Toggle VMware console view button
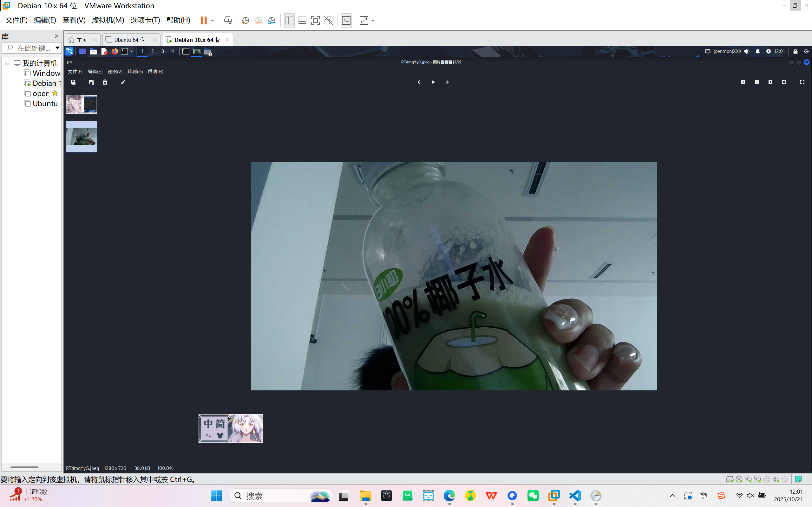This screenshot has width=812, height=507. coord(346,21)
